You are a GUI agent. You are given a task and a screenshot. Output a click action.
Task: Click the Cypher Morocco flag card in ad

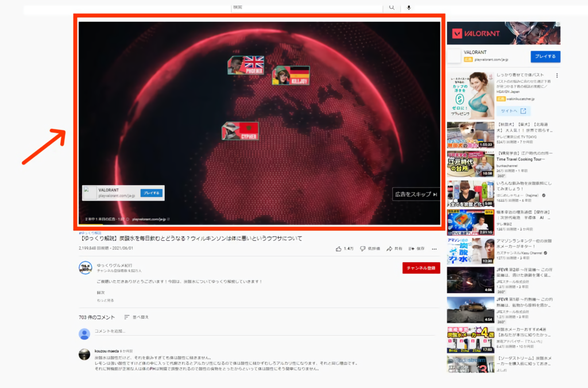point(241,131)
